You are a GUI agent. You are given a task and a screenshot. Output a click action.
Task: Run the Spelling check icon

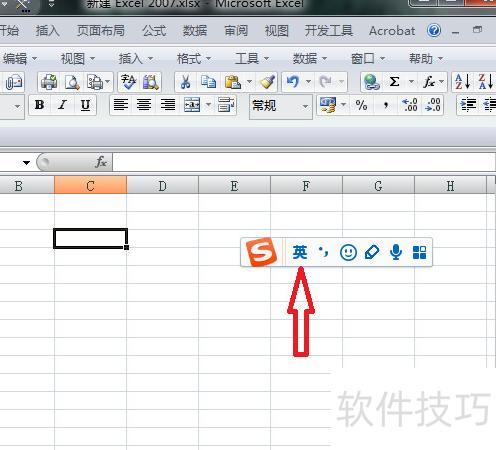[128, 82]
